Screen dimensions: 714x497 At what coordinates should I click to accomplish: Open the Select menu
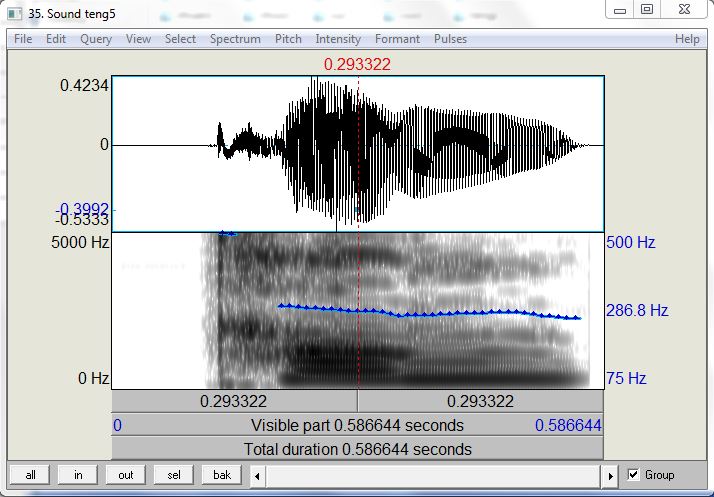180,39
